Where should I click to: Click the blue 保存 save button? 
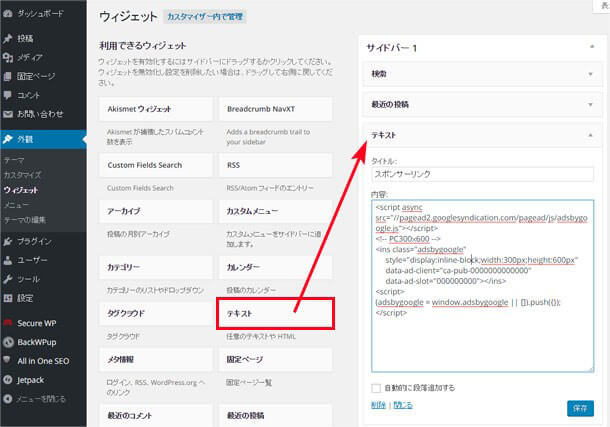580,408
